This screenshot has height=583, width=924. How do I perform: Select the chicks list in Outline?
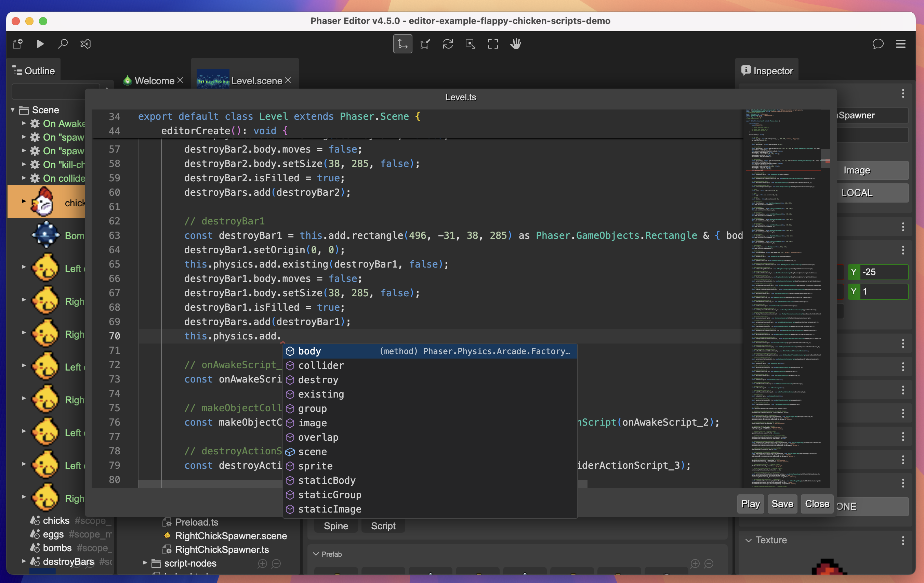(56, 521)
